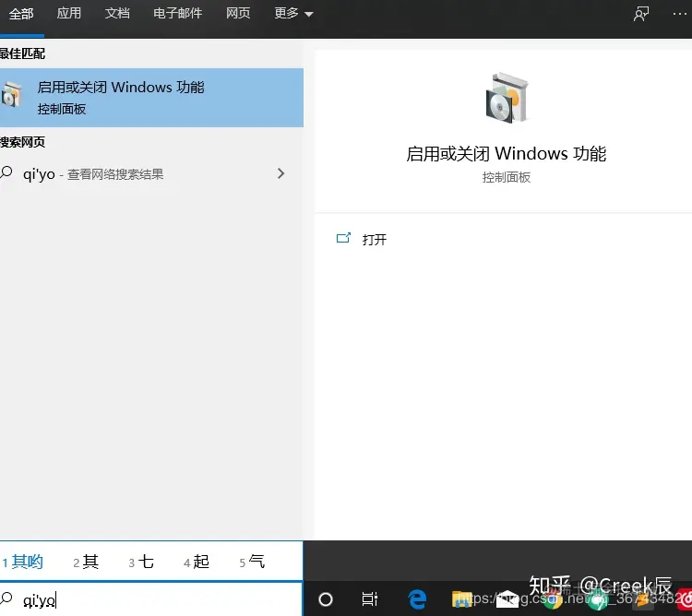Open the green round app on taskbar
The width and height of the screenshot is (692, 616).
pyautogui.click(x=598, y=599)
